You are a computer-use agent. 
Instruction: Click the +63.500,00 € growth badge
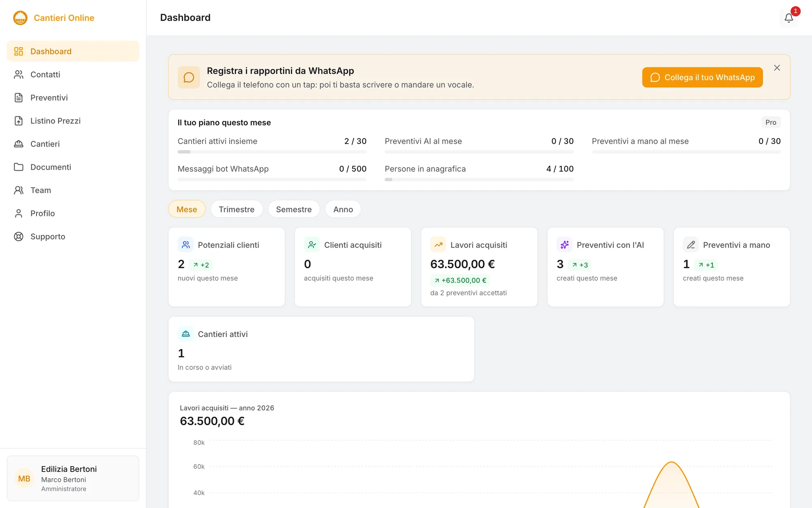pos(460,280)
